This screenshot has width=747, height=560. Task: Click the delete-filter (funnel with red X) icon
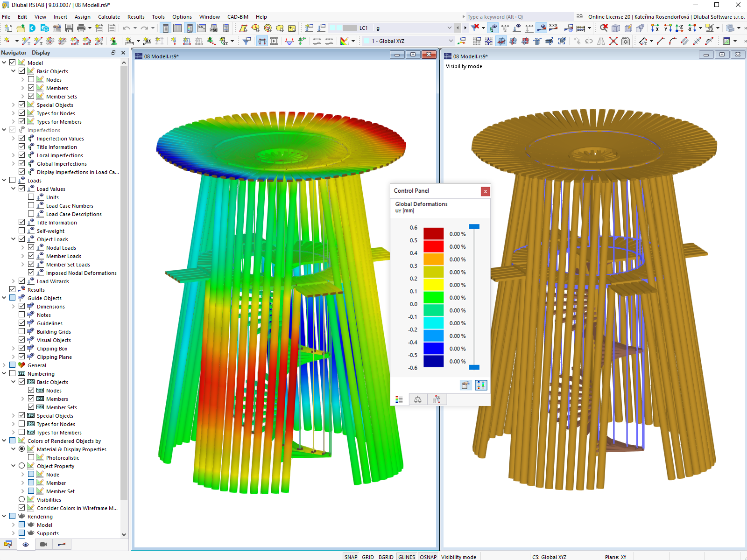click(x=475, y=28)
